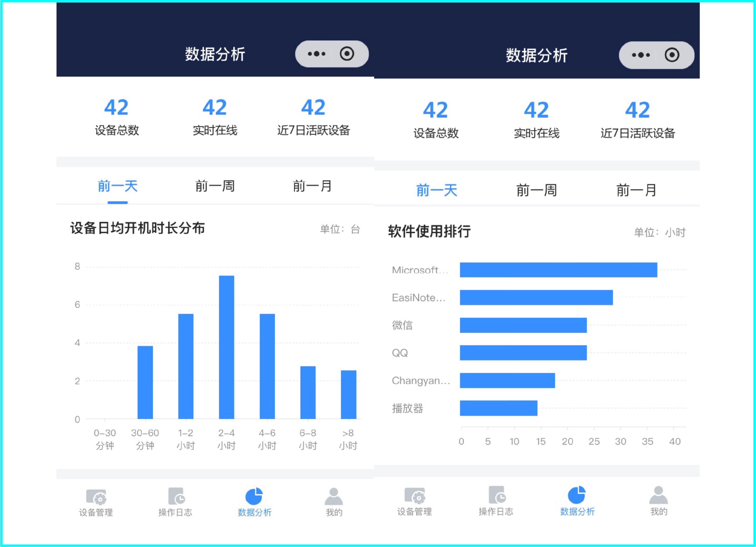Image resolution: width=756 pixels, height=547 pixels.
Task: Click the 8 tick on device chart axis
Action: click(77, 266)
